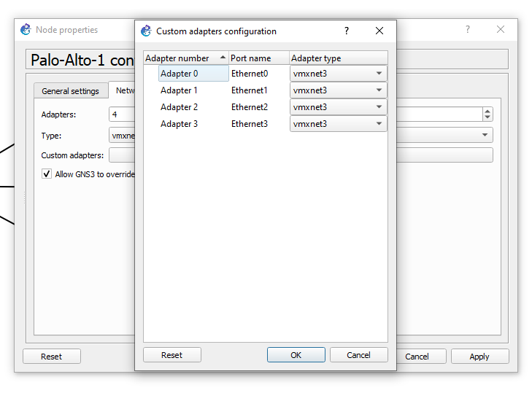Click Ethernet2 port name cell

tap(250, 107)
